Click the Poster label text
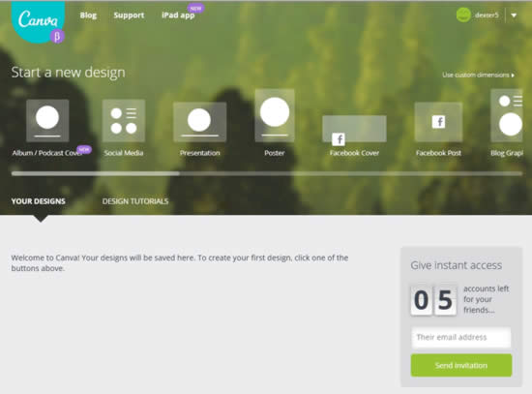532x394 pixels. pos(275,153)
